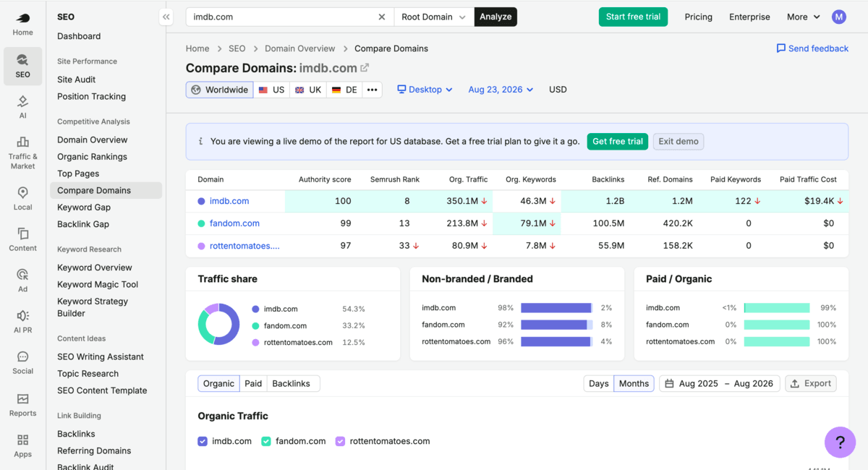The width and height of the screenshot is (868, 470).
Task: Open the Desktop device dropdown
Action: point(425,90)
